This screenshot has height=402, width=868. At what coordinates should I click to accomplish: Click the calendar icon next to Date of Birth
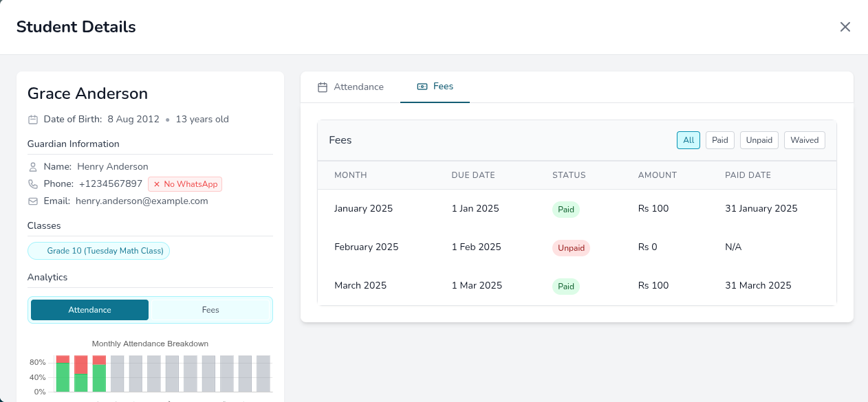click(x=32, y=119)
